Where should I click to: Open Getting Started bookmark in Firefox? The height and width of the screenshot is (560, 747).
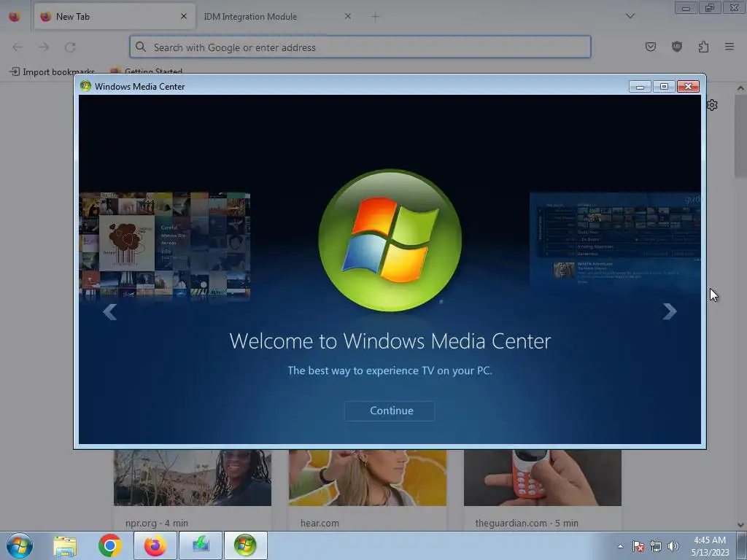coord(146,72)
